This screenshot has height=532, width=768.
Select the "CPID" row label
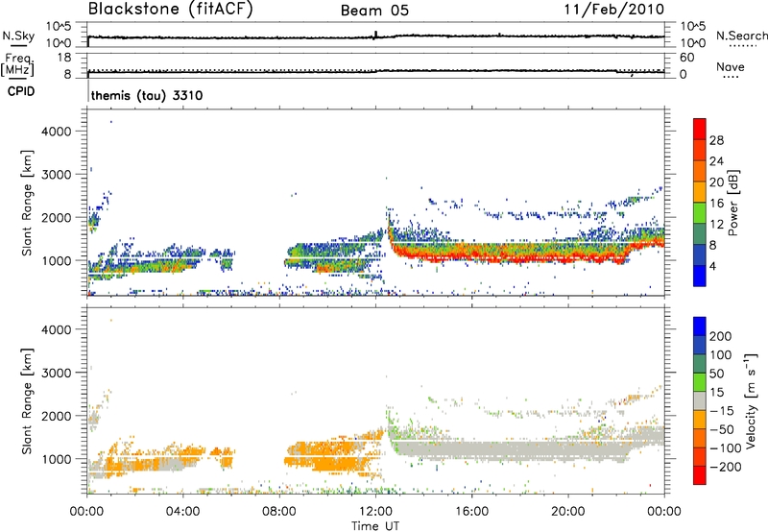point(21,91)
